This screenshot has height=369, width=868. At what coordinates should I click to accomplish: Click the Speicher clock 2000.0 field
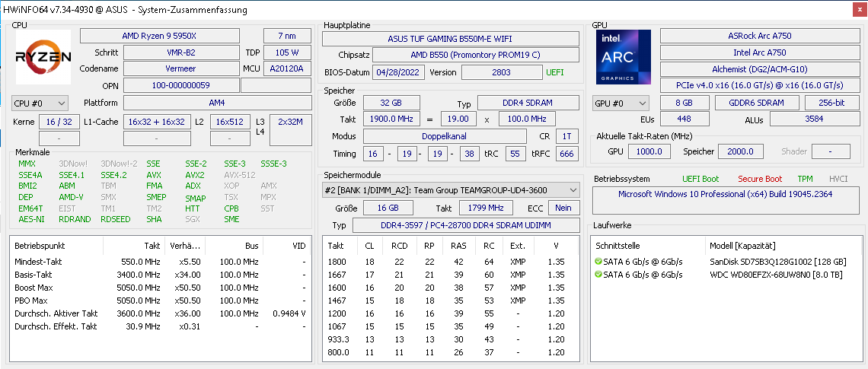tap(741, 151)
